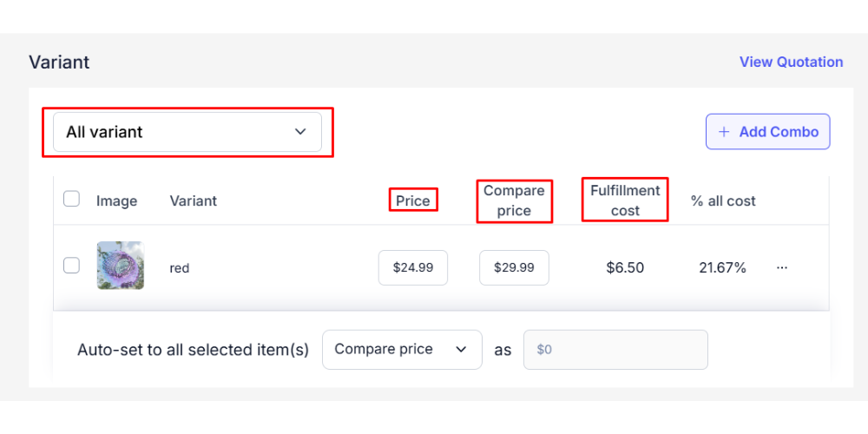Click the Add Combo button
Image resolution: width=868 pixels, height=434 pixels.
tap(767, 132)
